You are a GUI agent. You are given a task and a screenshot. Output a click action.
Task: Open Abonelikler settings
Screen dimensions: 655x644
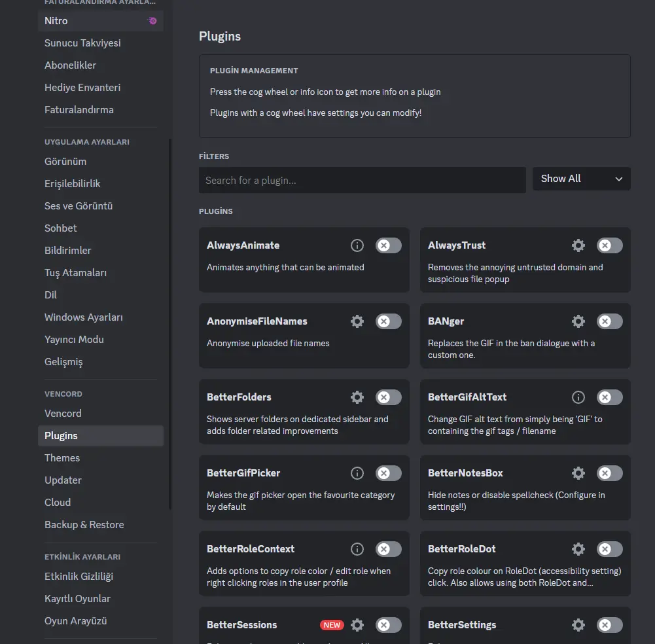(100, 65)
